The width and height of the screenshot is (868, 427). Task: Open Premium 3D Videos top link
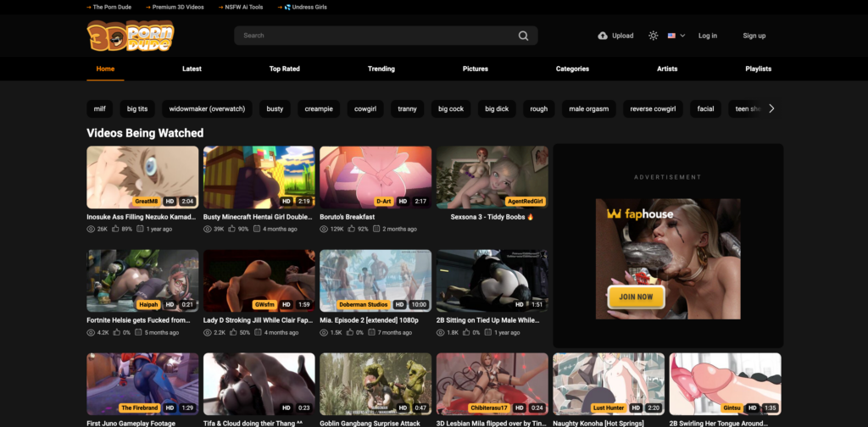(x=175, y=7)
